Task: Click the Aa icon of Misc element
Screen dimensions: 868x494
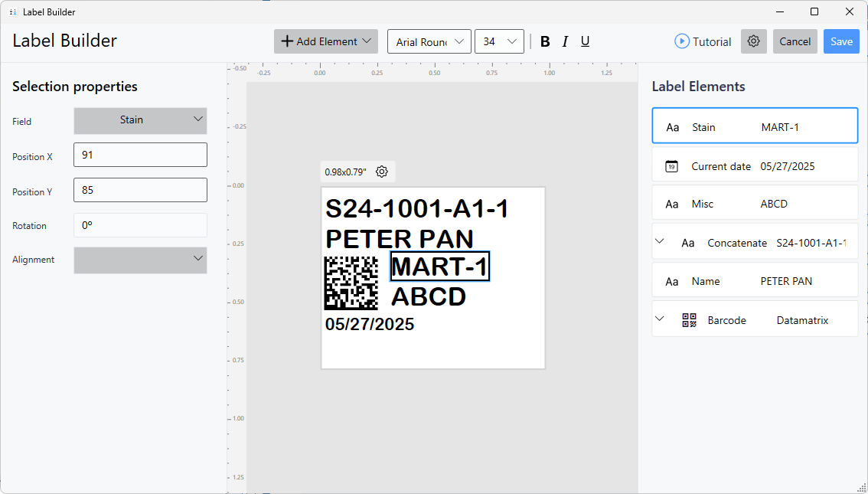Action: 672,204
